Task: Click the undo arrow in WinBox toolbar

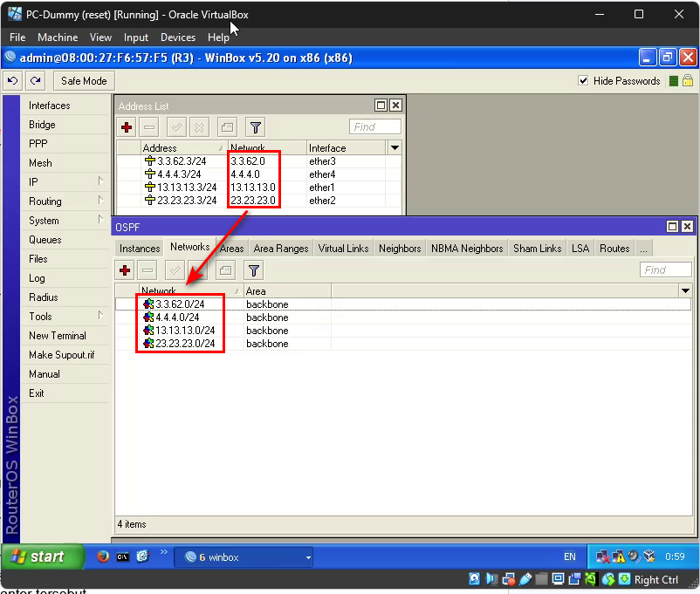Action: [x=13, y=81]
